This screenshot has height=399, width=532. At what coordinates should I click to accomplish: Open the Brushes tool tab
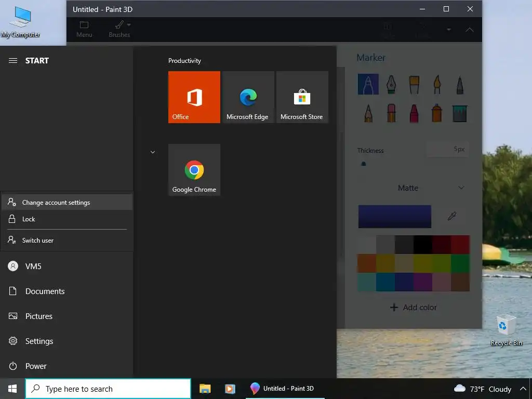(119, 30)
